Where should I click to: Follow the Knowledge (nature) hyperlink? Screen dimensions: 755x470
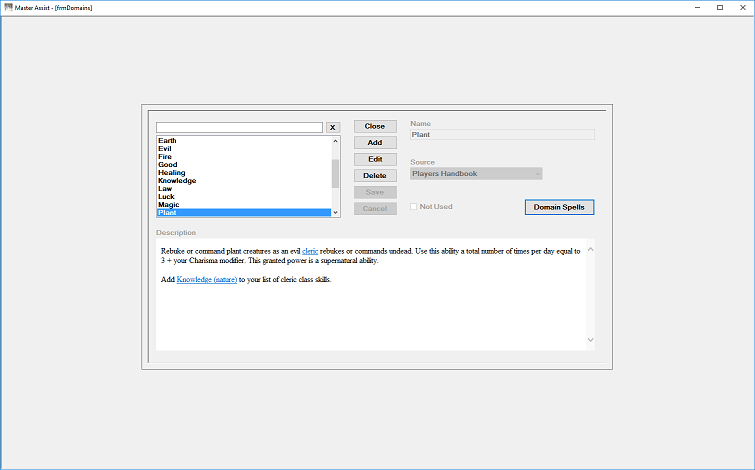pos(207,279)
